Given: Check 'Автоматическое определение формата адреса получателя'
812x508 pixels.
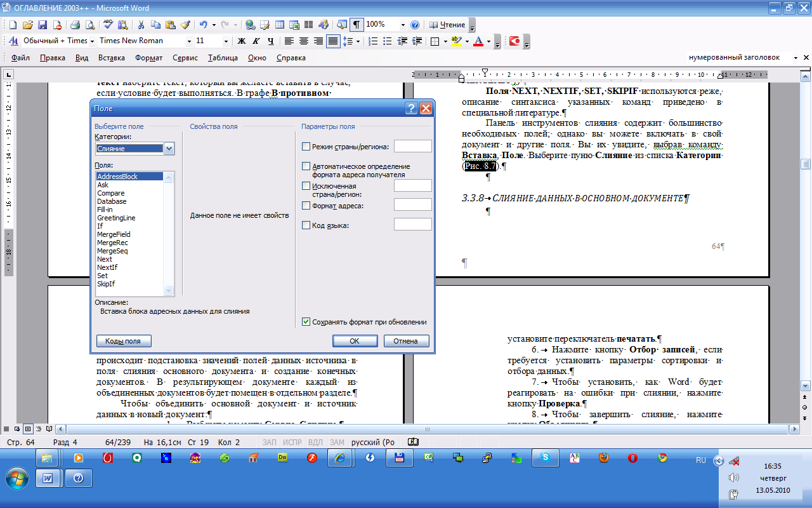Looking at the screenshot, I should (x=306, y=166).
